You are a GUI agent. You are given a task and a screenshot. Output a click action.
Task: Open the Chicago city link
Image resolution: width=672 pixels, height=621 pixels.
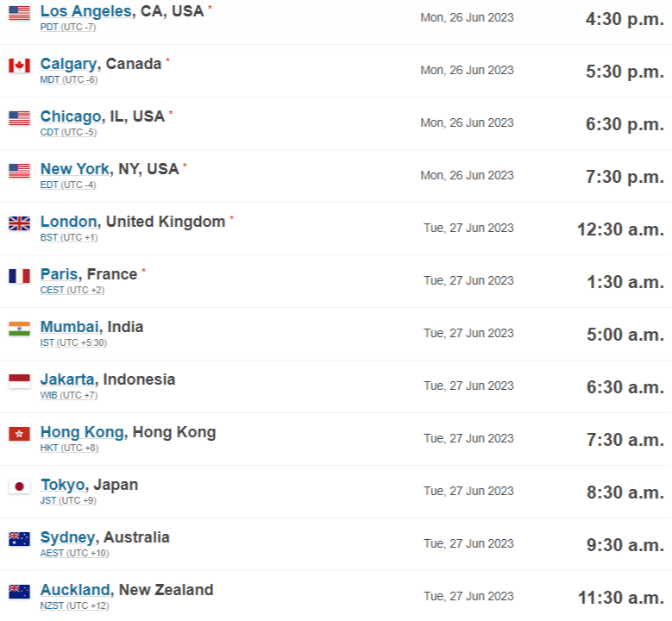[71, 116]
